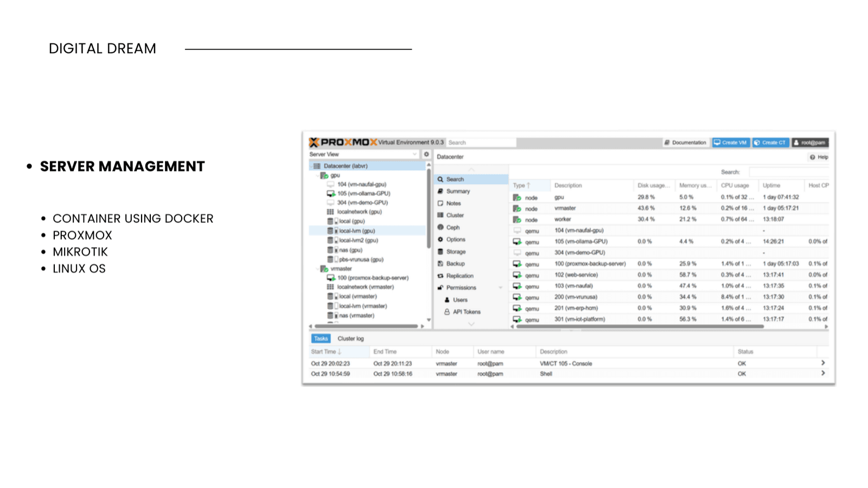
Task: Click the Replication arrows icon in the menu
Action: click(x=441, y=276)
